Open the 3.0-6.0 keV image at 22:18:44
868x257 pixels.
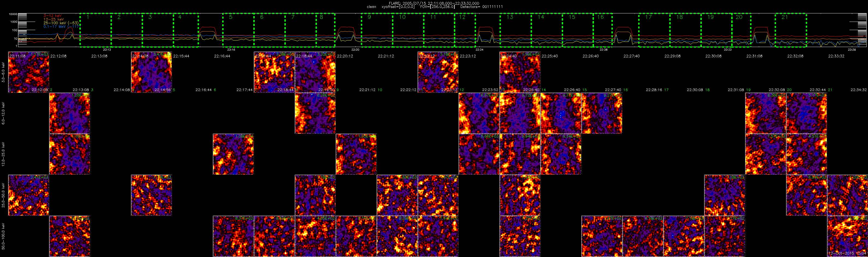pos(315,72)
